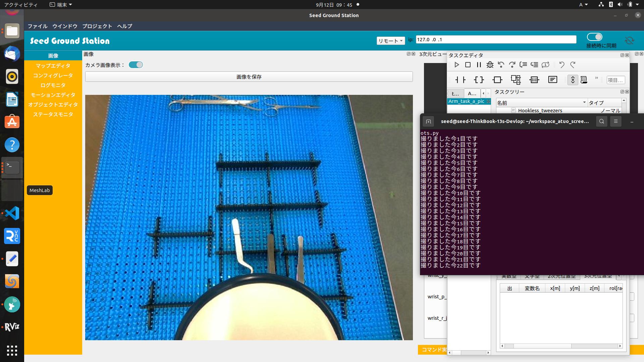Save the camera image
The width and height of the screenshot is (644, 362).
[249, 77]
